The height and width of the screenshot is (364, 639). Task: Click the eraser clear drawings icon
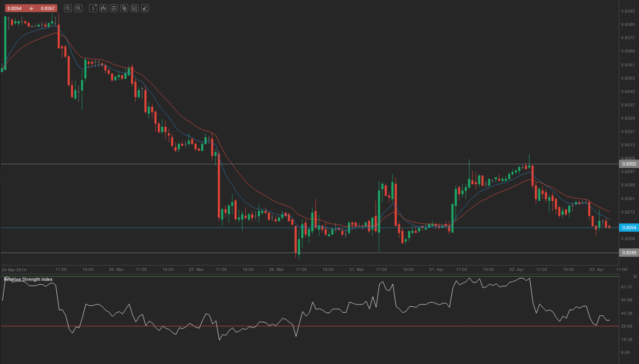(145, 8)
